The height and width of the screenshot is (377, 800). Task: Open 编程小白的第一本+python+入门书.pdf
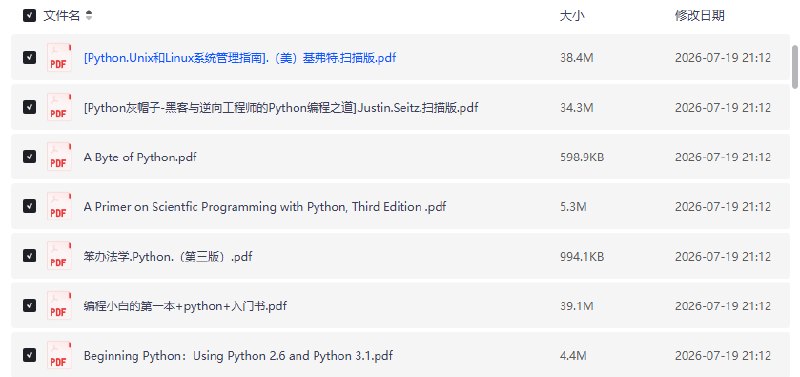tap(185, 306)
